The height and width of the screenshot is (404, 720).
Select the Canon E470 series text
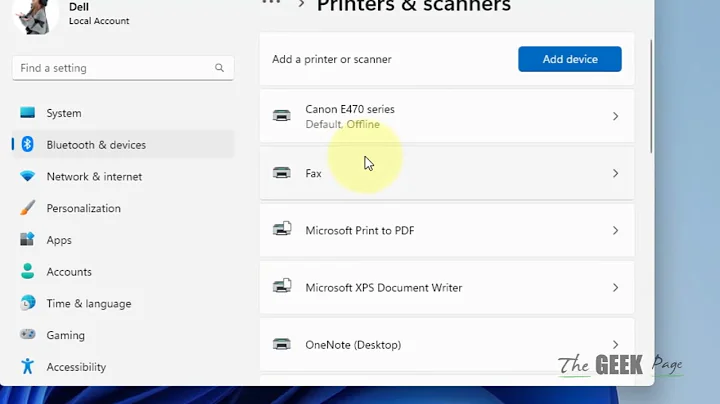(x=350, y=109)
